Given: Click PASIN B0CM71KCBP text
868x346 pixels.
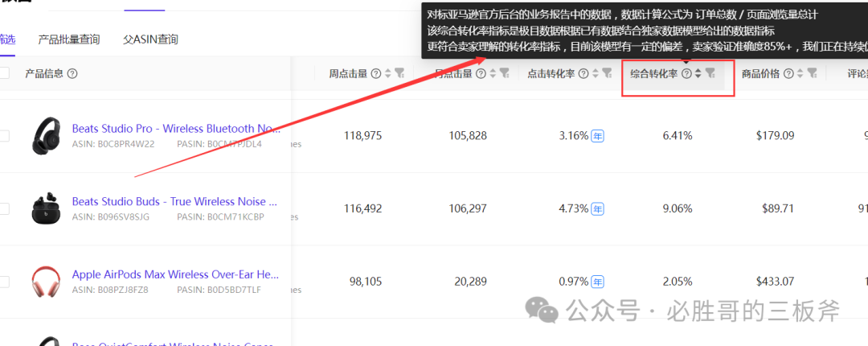Looking at the screenshot, I should pyautogui.click(x=220, y=216).
